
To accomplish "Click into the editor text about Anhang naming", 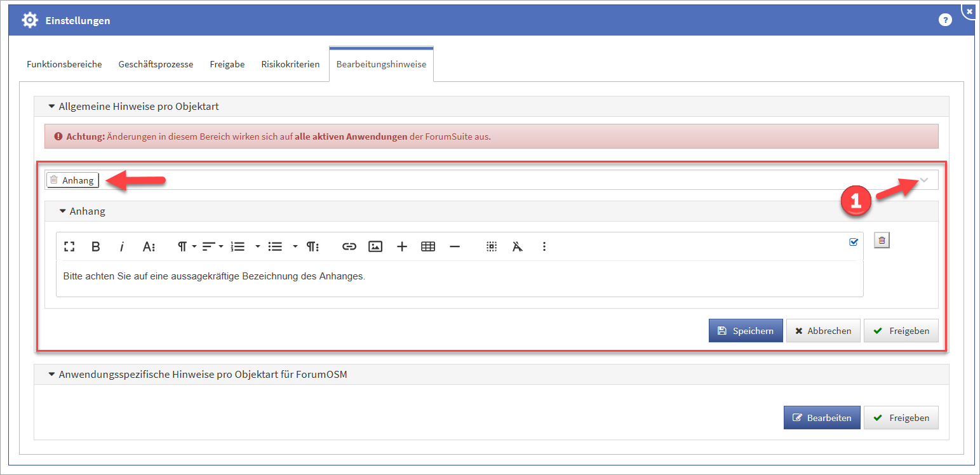I will [214, 276].
